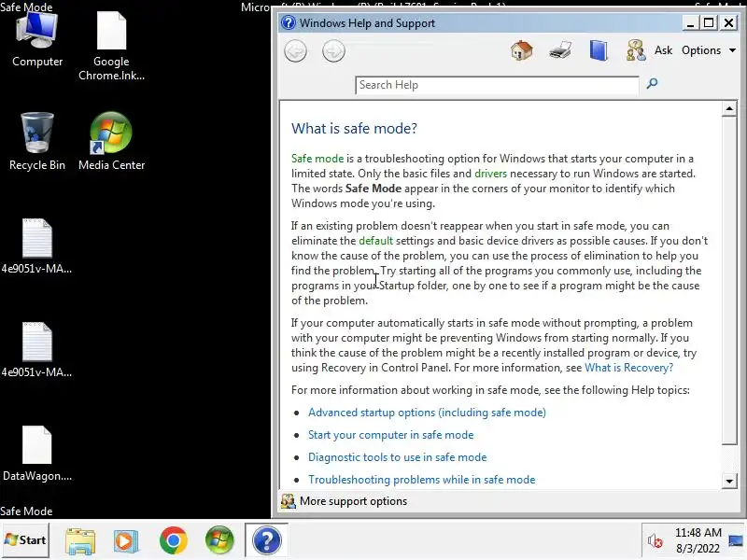Open 'Diagnostic tools to use in safe mode'
The width and height of the screenshot is (747, 560).
[398, 457]
